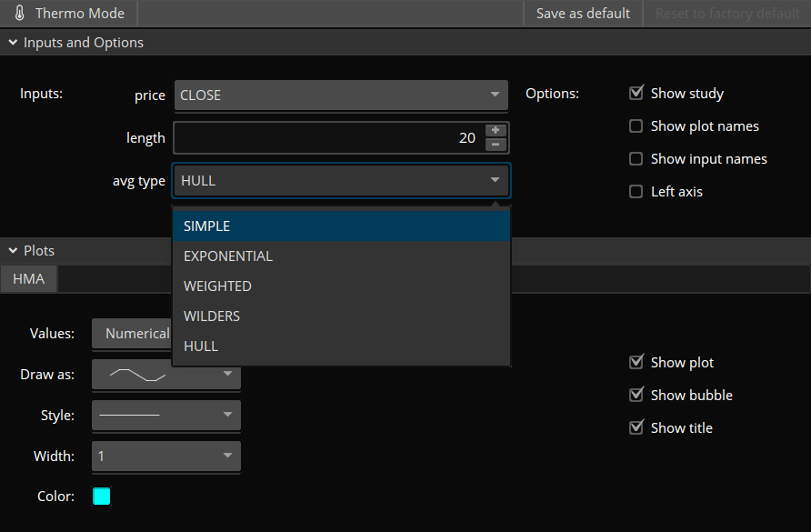This screenshot has height=532, width=811.
Task: Decrease length with the minus stepper
Action: [495, 145]
